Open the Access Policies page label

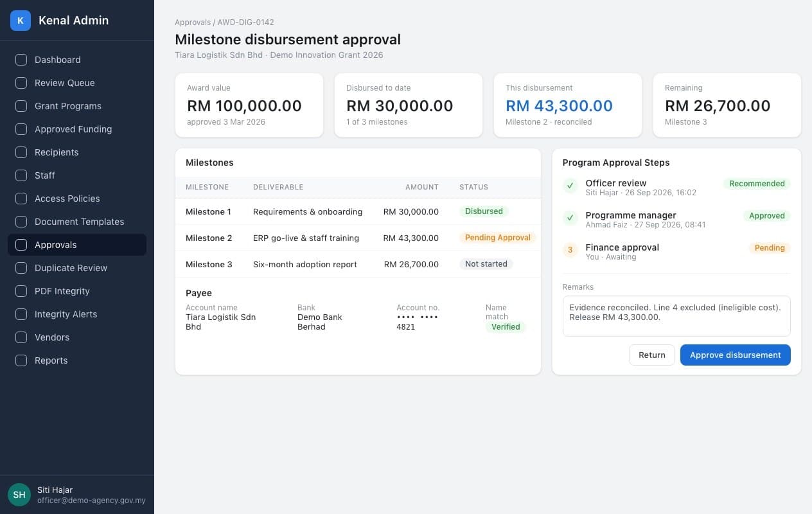pyautogui.click(x=67, y=199)
